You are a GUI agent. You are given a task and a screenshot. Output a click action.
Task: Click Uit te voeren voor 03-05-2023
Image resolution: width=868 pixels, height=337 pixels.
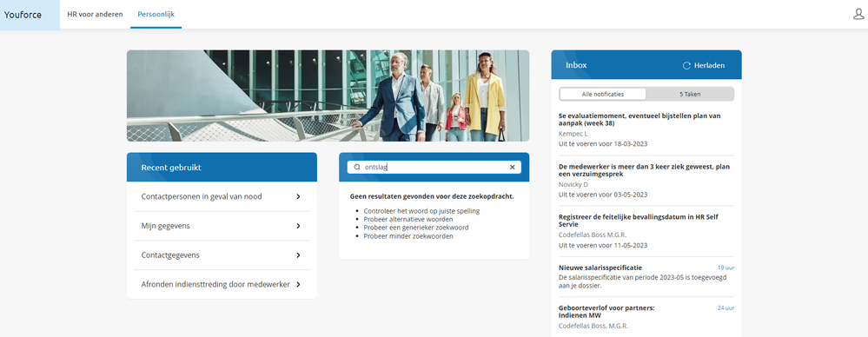(x=603, y=195)
